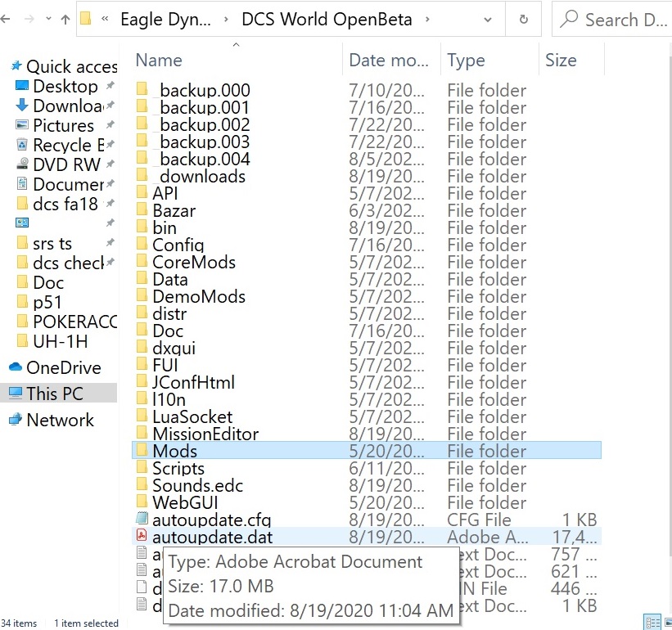This screenshot has height=630, width=672.
Task: Show hidden parent folders breadcrumb chevron
Action: 105,19
